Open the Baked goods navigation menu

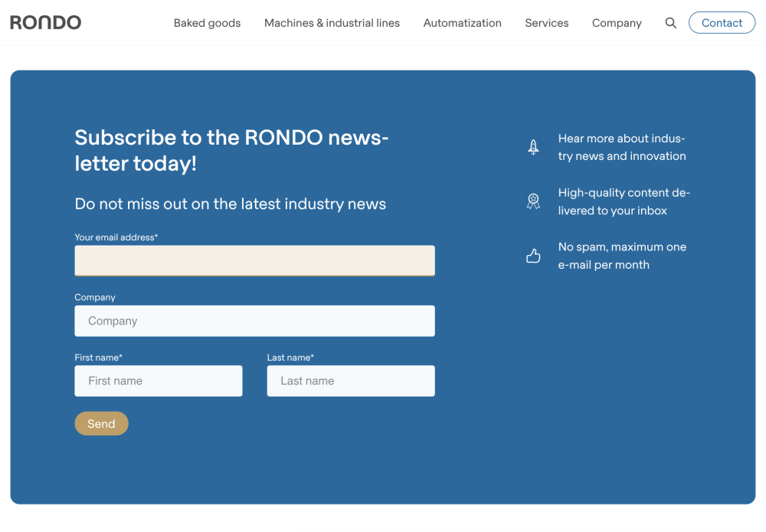207,23
